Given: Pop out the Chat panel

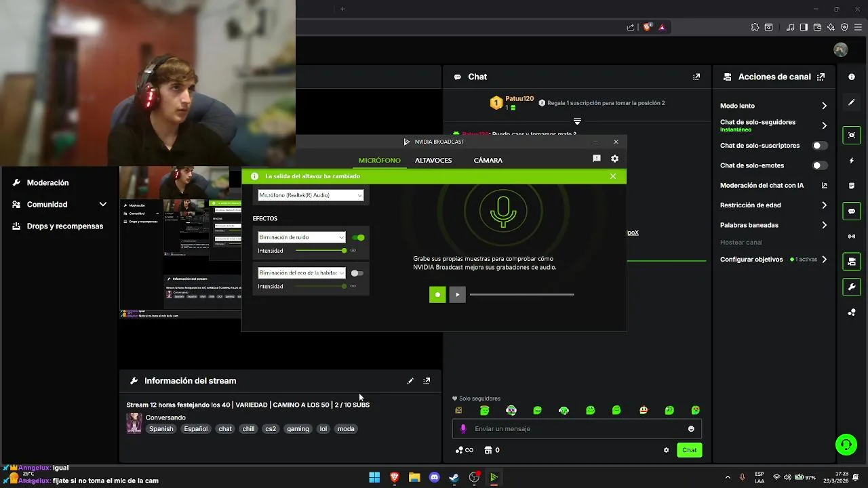Looking at the screenshot, I should [x=696, y=77].
